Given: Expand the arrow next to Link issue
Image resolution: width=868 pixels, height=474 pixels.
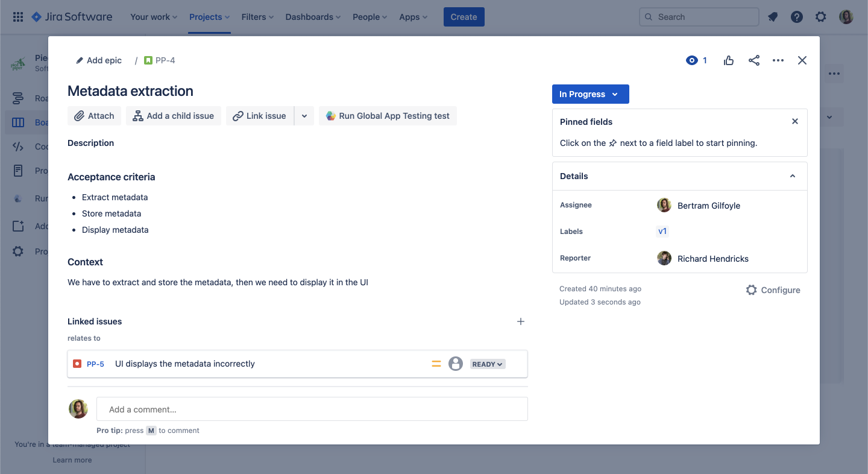Looking at the screenshot, I should point(304,116).
